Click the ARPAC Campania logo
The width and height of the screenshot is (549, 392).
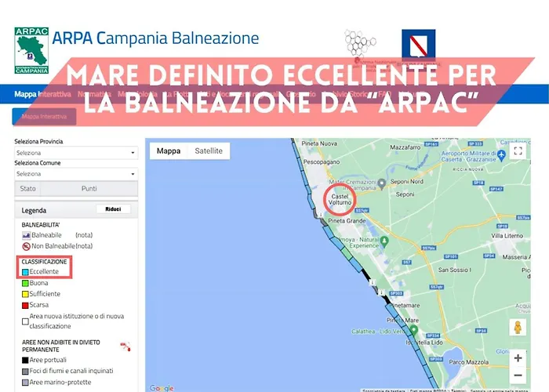tap(31, 50)
